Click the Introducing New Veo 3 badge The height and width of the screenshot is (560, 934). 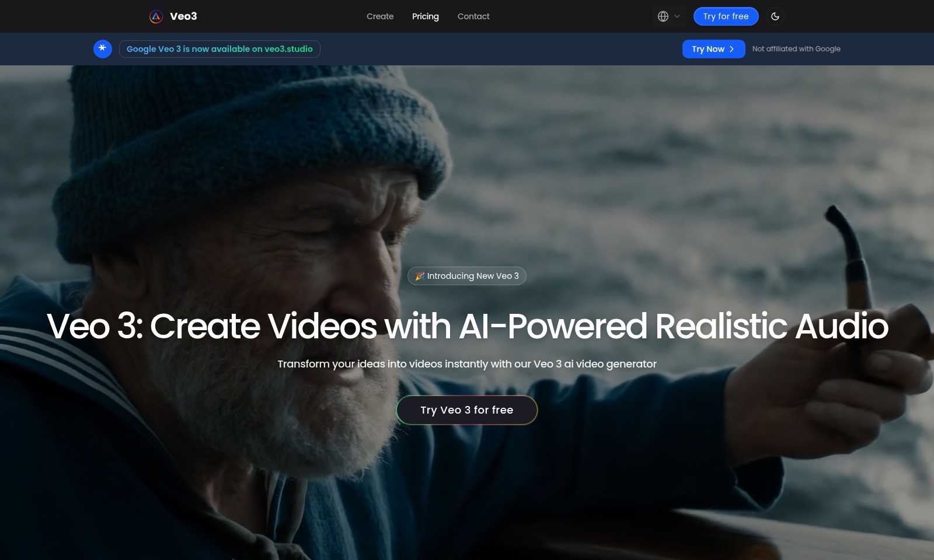pyautogui.click(x=467, y=276)
